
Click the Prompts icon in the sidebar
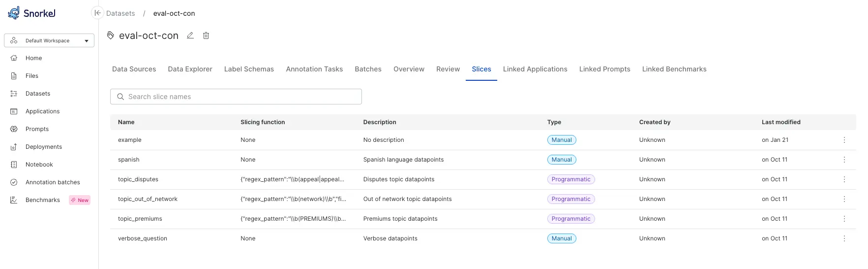click(14, 129)
